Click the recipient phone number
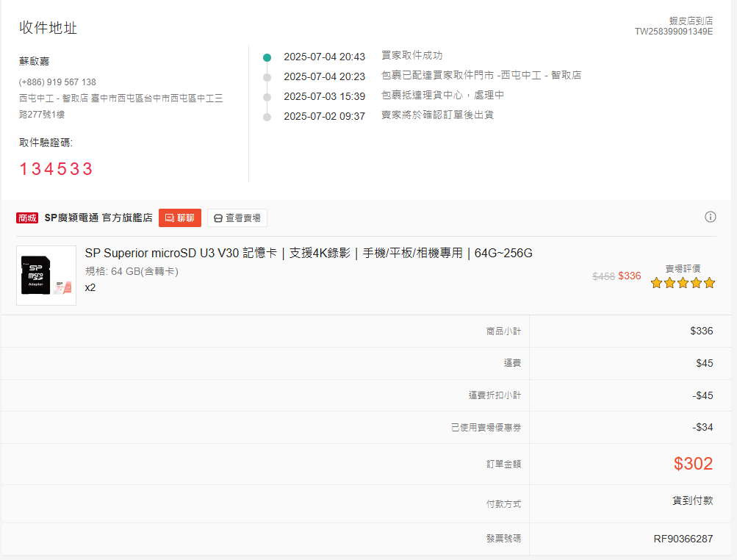Image resolution: width=737 pixels, height=560 pixels. [57, 82]
